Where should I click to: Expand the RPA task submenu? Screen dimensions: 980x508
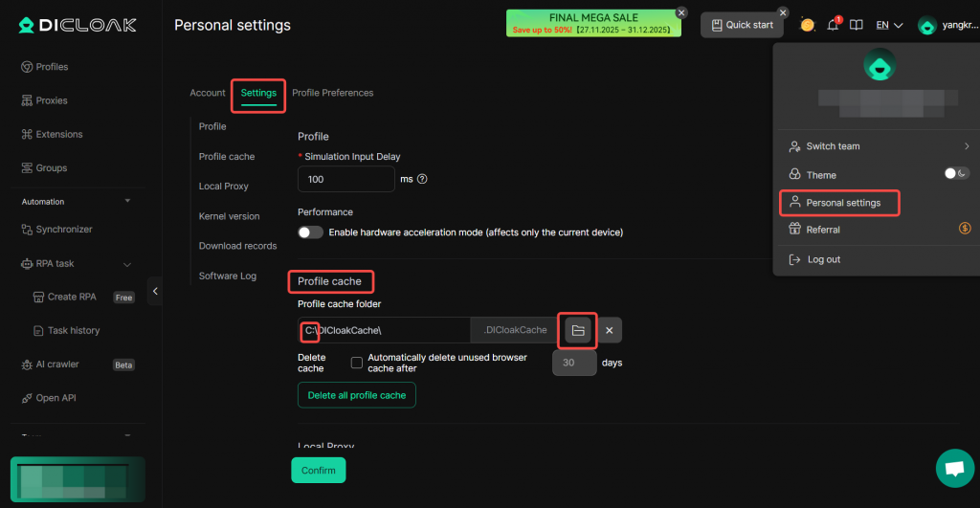pos(127,264)
